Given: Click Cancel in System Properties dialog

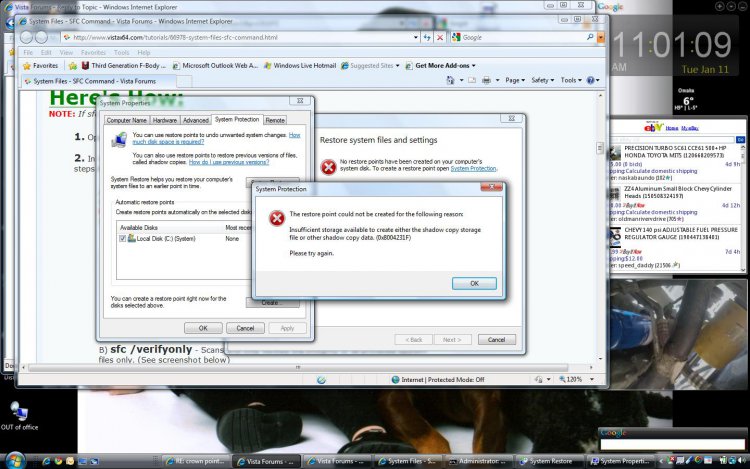Looking at the screenshot, I should point(245,328).
